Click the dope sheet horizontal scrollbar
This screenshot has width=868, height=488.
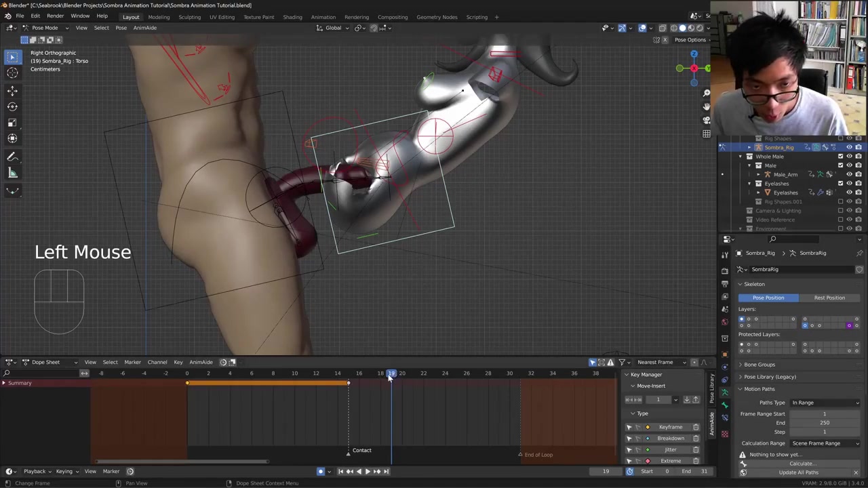pos(182,462)
